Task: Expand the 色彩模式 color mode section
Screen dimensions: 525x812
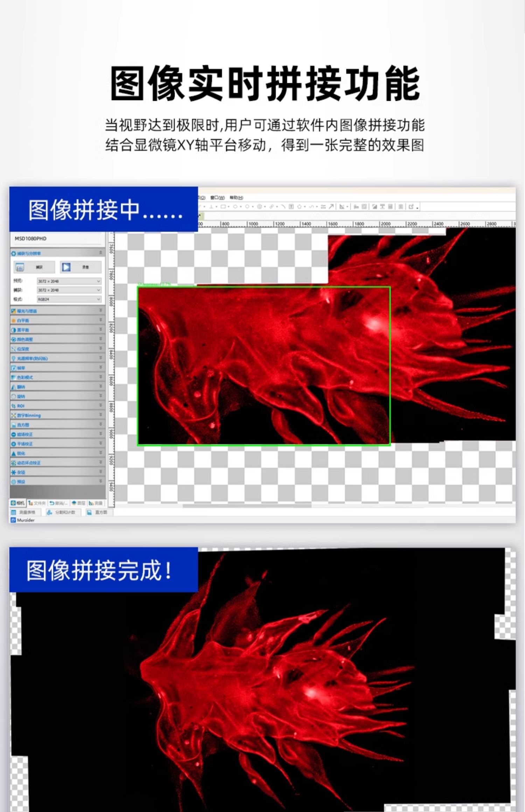Action: click(57, 377)
